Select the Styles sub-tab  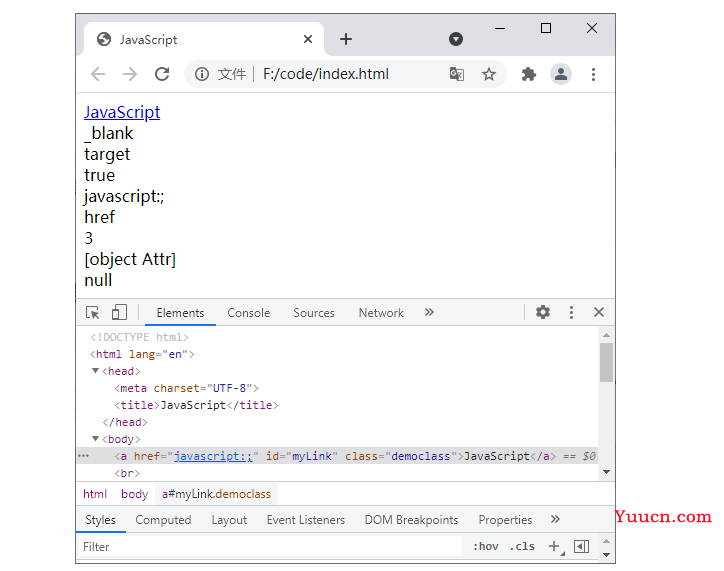pyautogui.click(x=100, y=520)
